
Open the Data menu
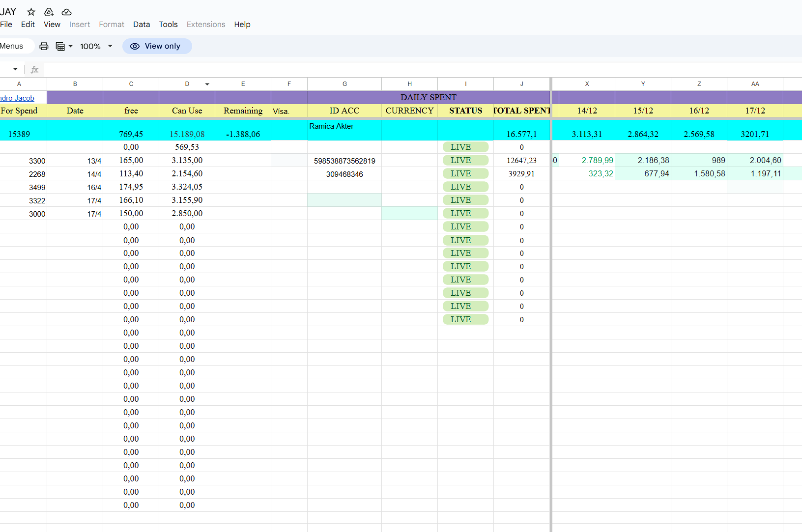pos(142,25)
